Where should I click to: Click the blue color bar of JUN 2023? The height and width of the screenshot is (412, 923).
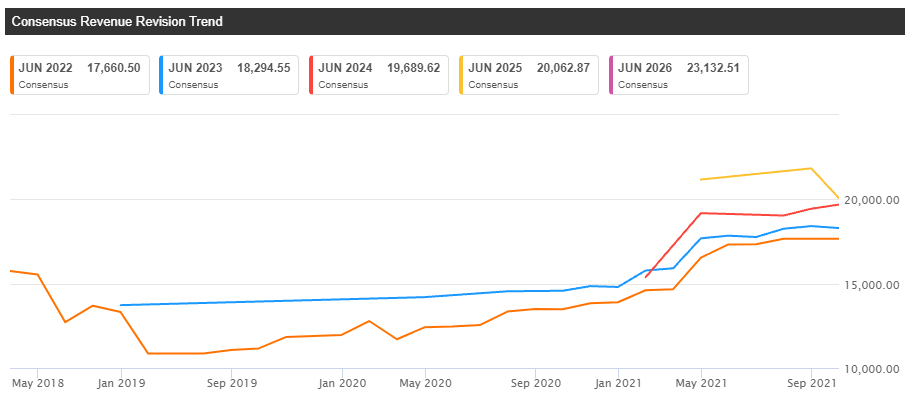coord(161,75)
